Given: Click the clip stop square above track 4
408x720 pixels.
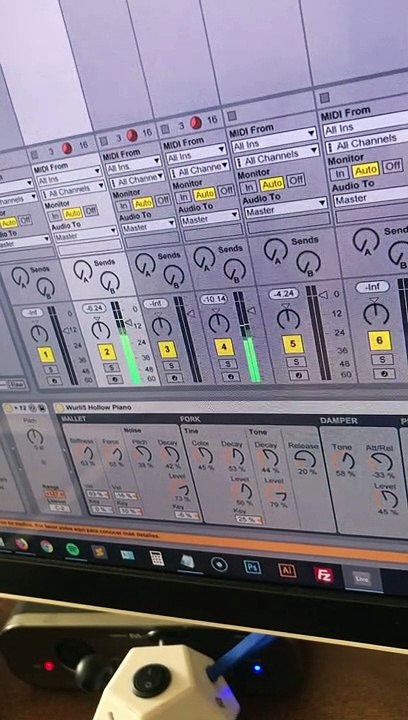Looking at the screenshot, I should coord(232,115).
